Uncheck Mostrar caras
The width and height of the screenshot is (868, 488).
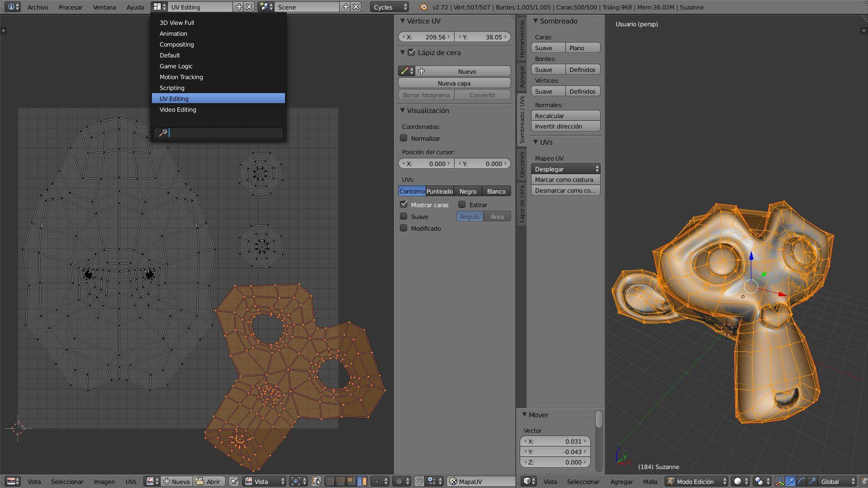pos(403,204)
